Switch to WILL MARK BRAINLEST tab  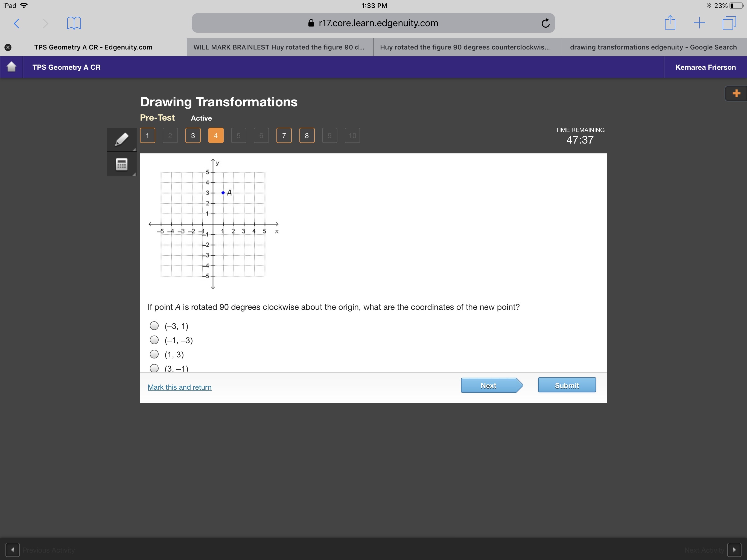click(279, 47)
